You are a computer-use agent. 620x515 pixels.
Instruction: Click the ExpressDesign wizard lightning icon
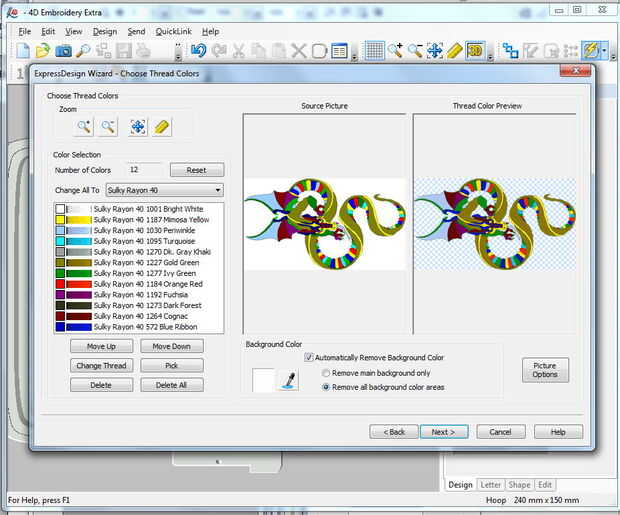pos(591,51)
